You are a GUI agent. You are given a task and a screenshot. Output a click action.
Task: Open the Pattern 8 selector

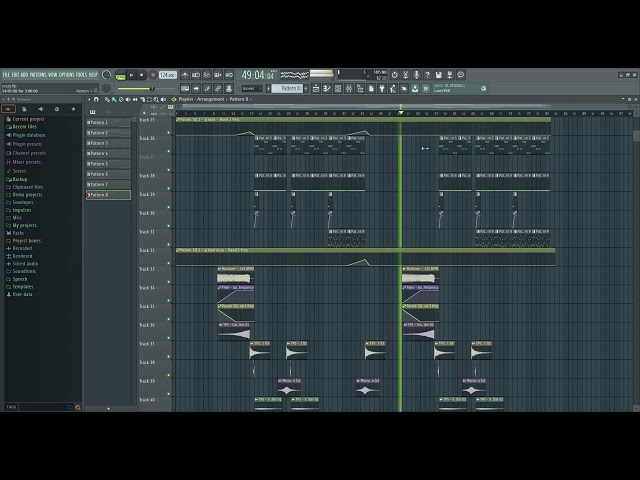coord(287,89)
